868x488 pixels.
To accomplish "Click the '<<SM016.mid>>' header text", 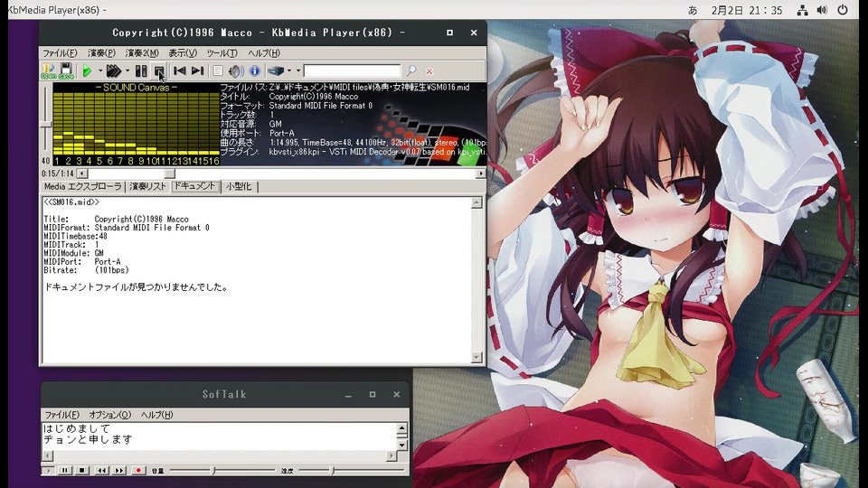I will 71,202.
